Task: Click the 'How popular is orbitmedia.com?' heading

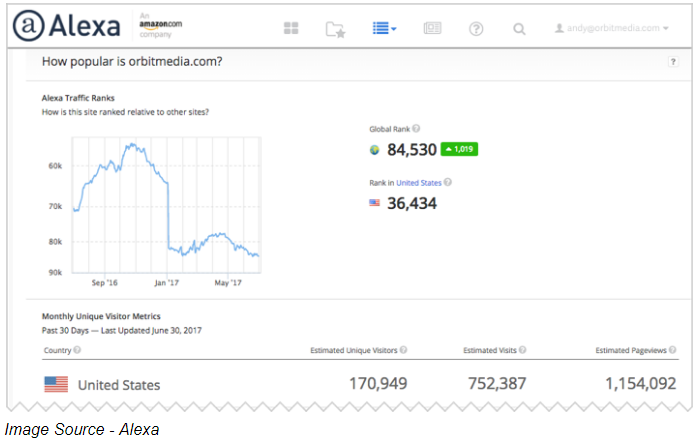Action: (x=132, y=62)
